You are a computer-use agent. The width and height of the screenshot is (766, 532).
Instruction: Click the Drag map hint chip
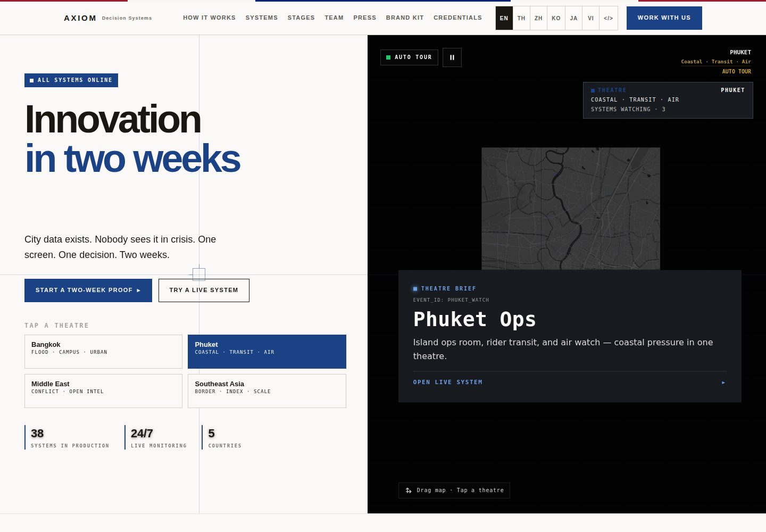[x=454, y=491]
